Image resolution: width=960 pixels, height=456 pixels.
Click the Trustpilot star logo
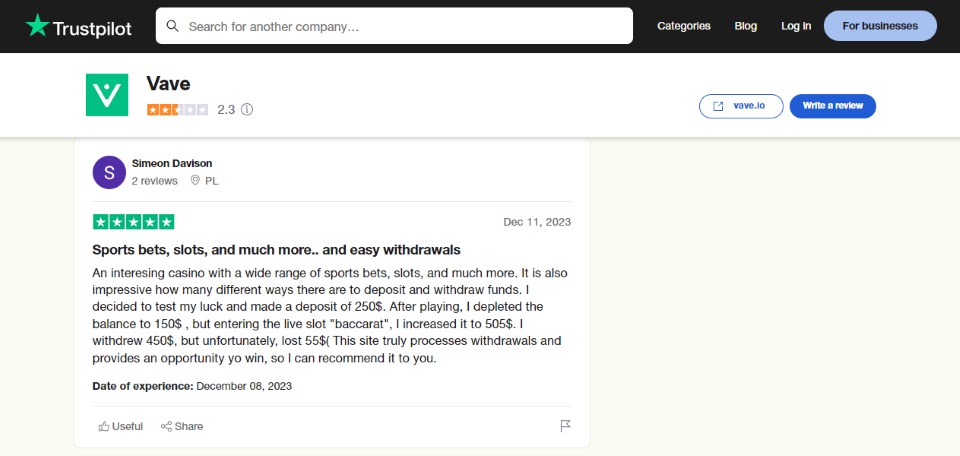click(x=37, y=26)
